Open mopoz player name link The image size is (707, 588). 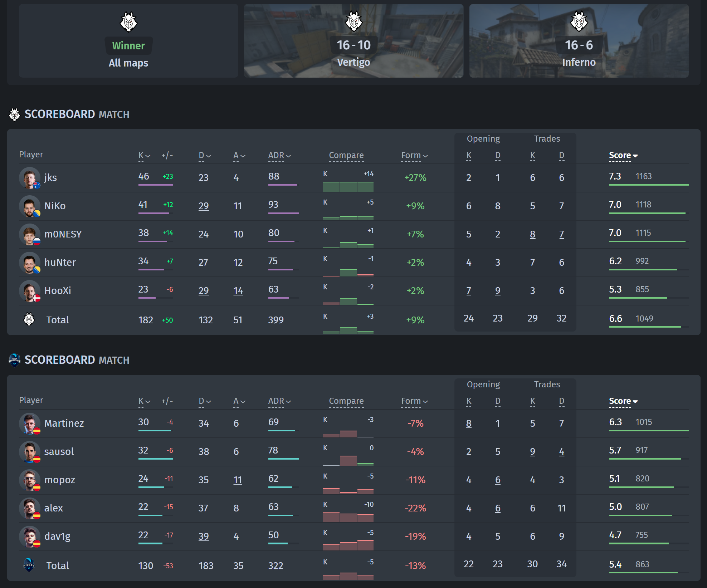point(60,480)
